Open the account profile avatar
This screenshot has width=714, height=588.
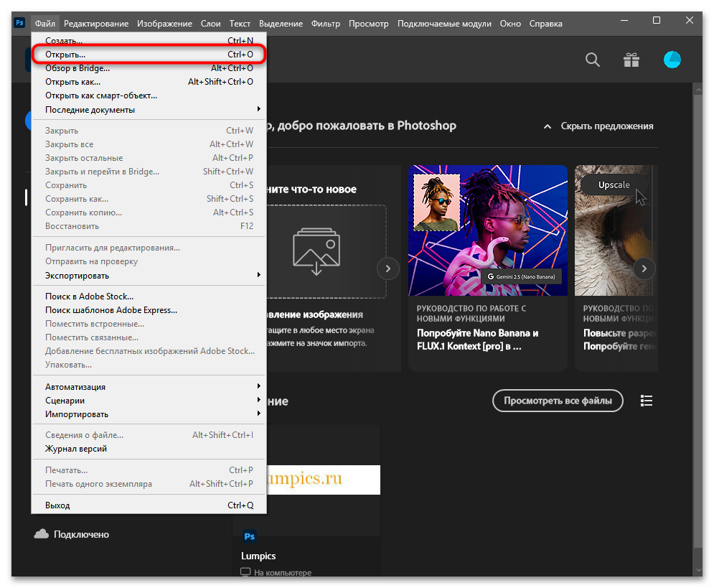672,60
